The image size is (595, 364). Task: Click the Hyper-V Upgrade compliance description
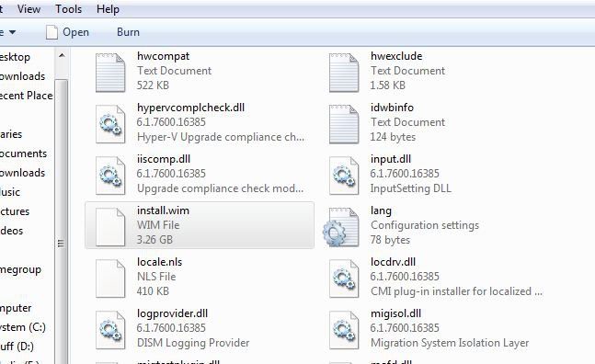click(x=221, y=137)
